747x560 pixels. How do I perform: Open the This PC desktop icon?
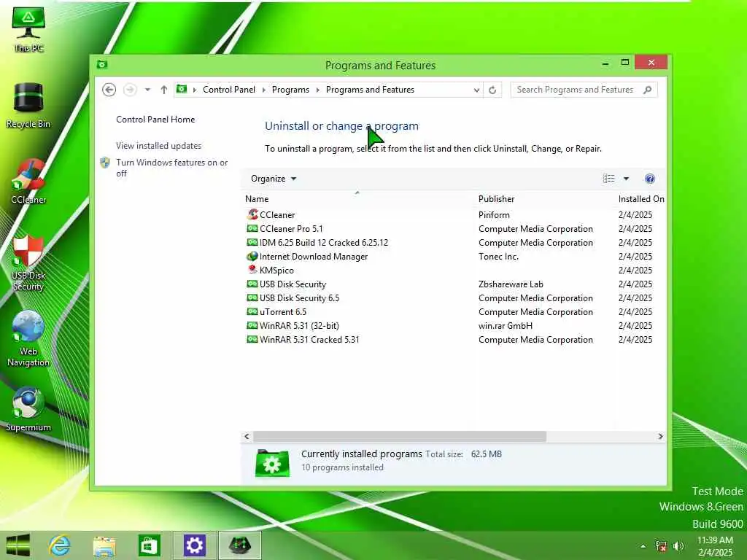tap(28, 29)
